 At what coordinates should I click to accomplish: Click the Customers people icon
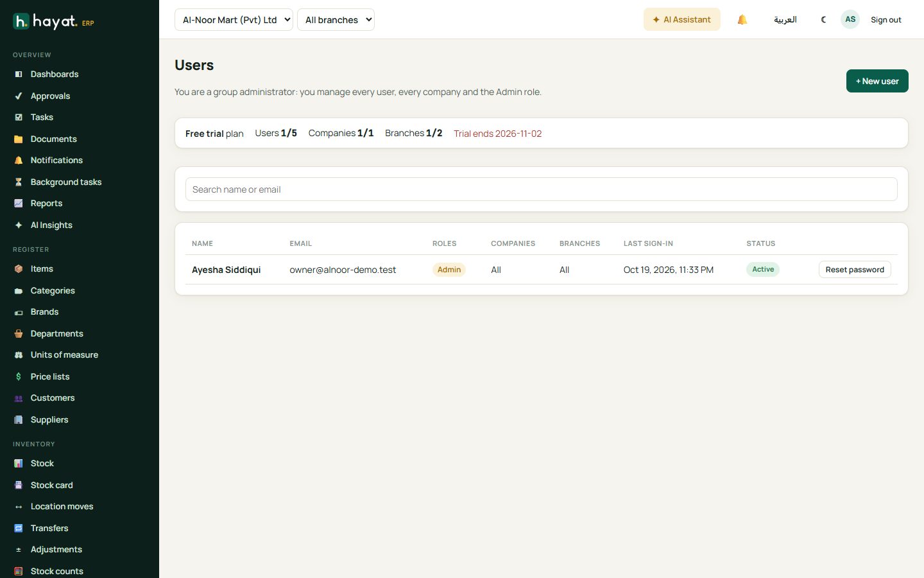(19, 398)
